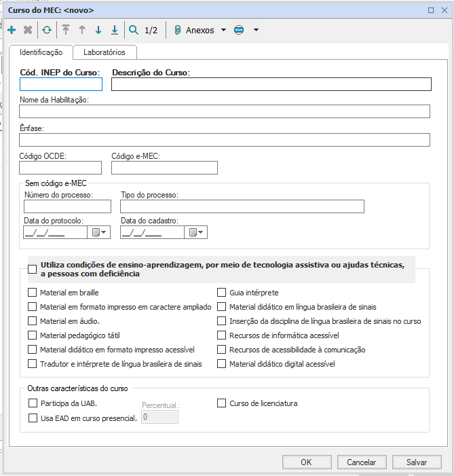The image size is (454, 476).
Task: Jump to last record arrow icon
Action: (114, 30)
